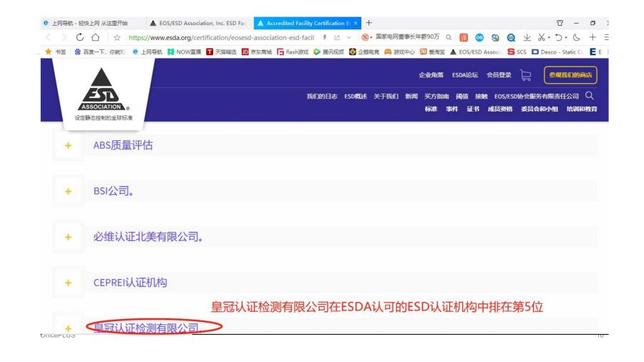Open the blue infinity extension icon
The width and height of the screenshot is (644, 362).
click(x=479, y=37)
